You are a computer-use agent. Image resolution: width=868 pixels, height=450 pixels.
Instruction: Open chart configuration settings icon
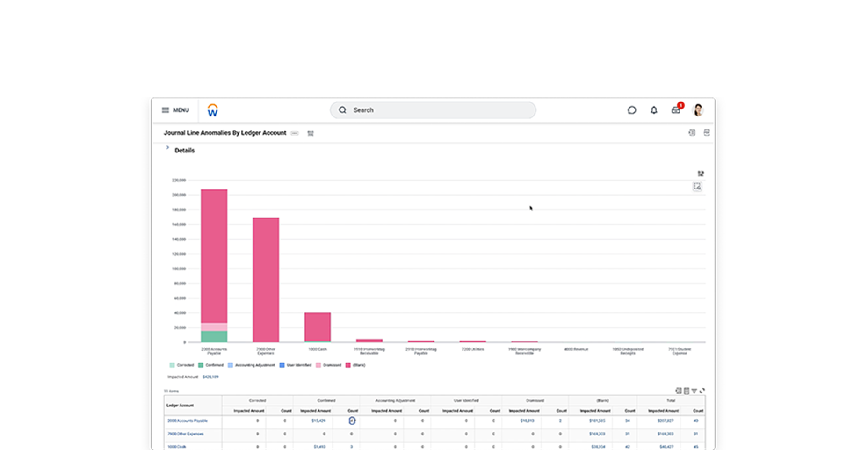[x=701, y=174]
